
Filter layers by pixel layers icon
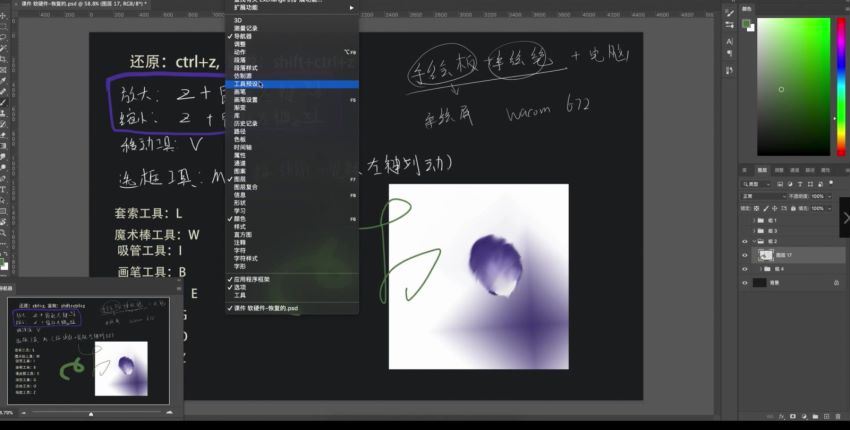coord(780,184)
